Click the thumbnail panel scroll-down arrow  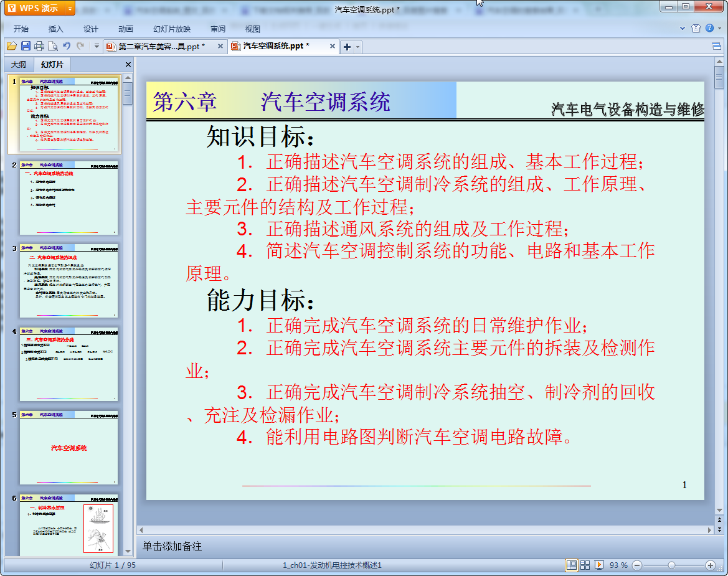coord(128,551)
